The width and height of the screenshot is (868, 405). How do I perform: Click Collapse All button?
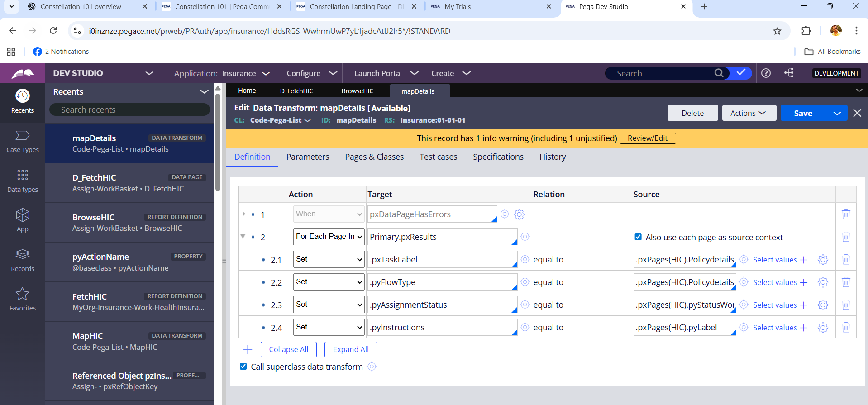(x=289, y=349)
